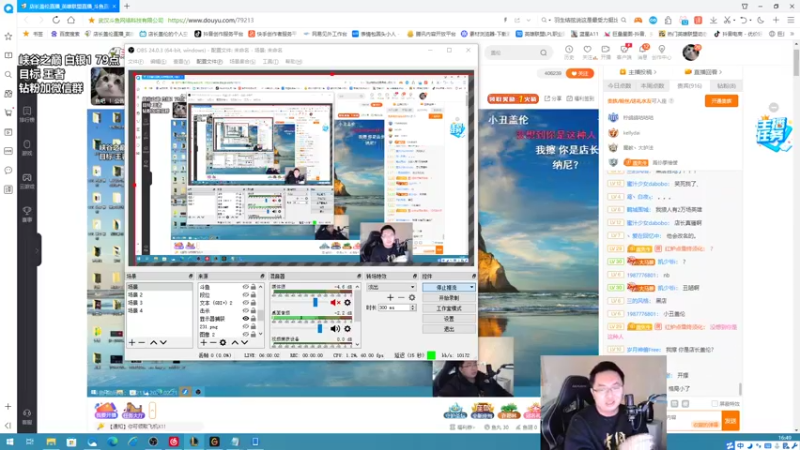Hide the 显示器捕获 source
Screen dimensions: 800x450
pyautogui.click(x=245, y=318)
